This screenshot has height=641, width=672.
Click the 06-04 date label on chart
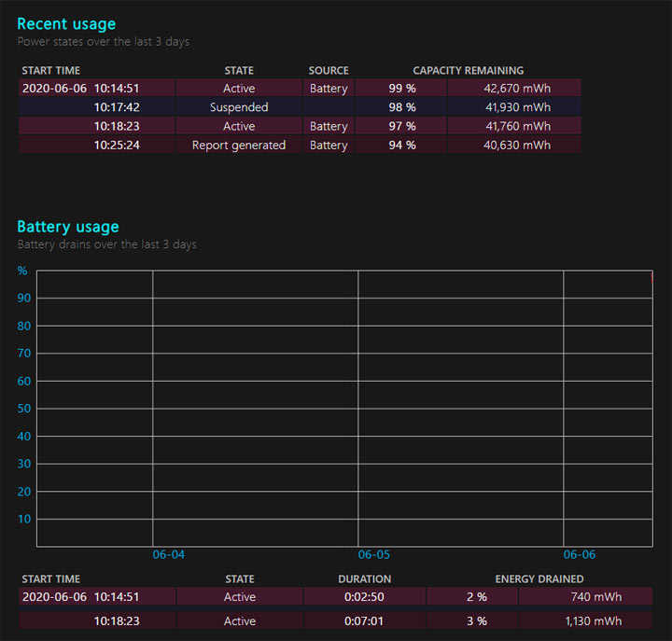(168, 554)
